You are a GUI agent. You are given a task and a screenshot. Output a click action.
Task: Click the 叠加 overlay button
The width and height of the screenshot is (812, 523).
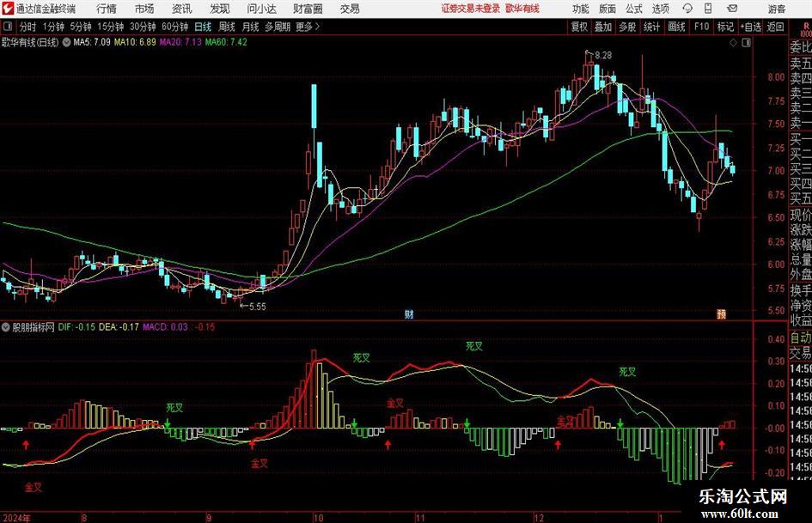[603, 27]
